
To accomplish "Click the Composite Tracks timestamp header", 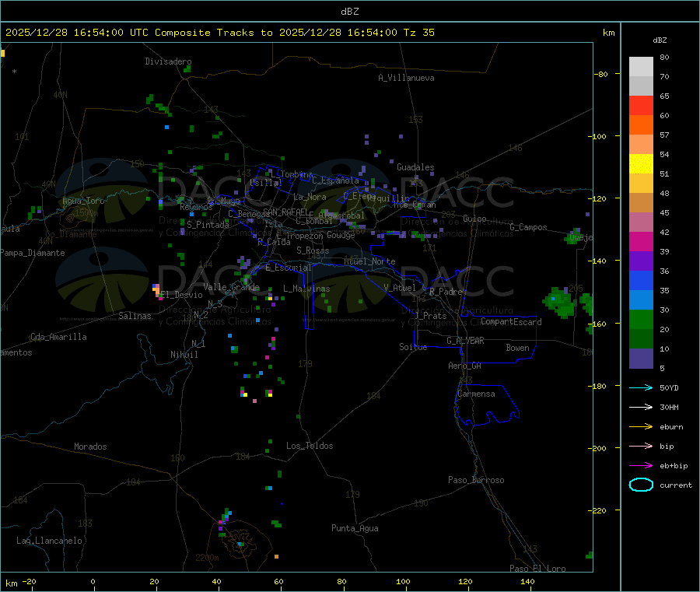I will pyautogui.click(x=220, y=33).
